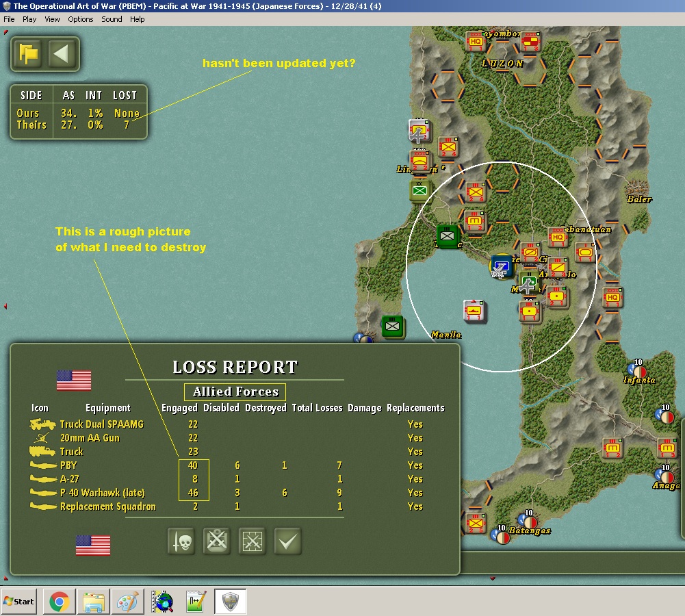Click the 'Total Losses' column header

pyautogui.click(x=317, y=408)
